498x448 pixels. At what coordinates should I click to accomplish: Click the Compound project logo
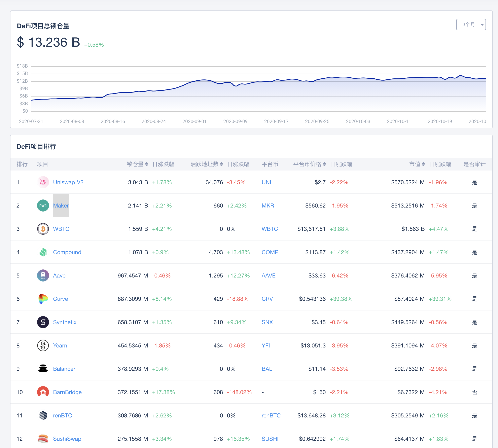tap(43, 252)
